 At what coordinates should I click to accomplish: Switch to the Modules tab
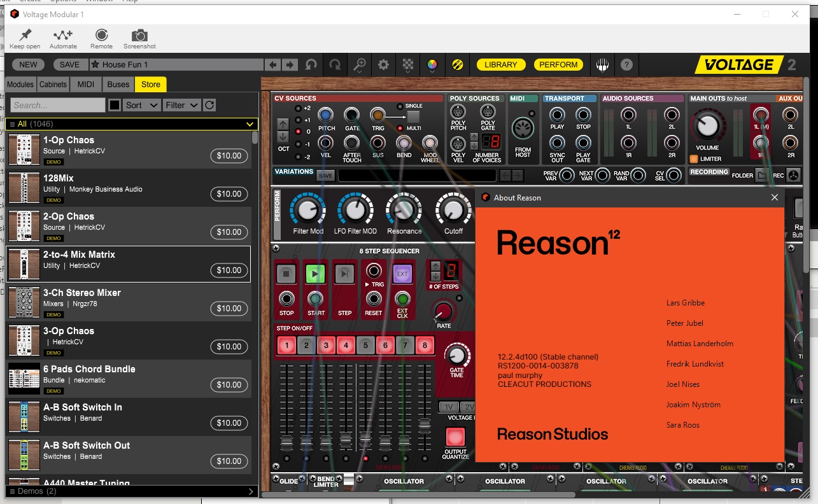point(20,84)
